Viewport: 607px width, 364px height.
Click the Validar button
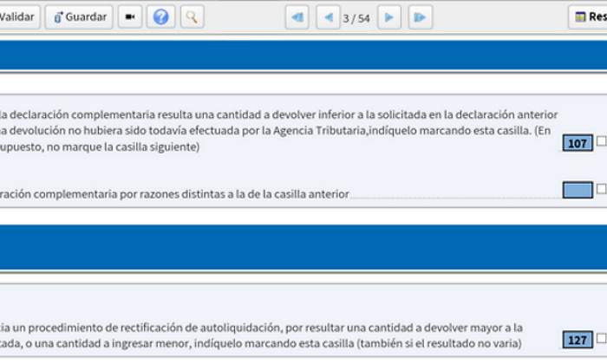pos(18,17)
